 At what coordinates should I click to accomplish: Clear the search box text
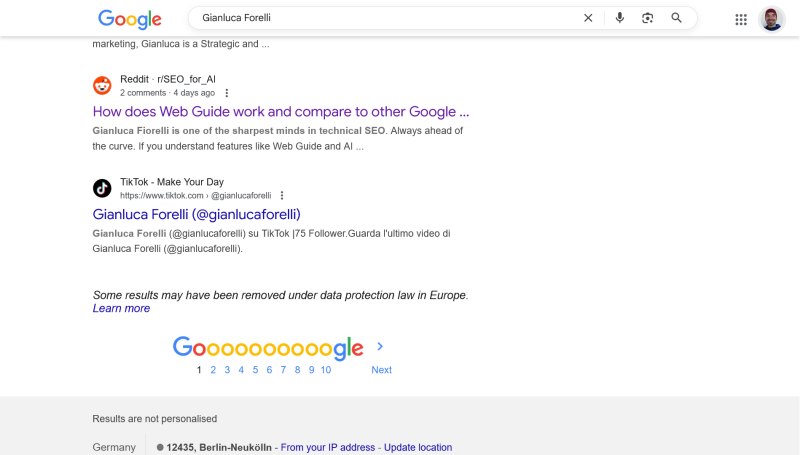pyautogui.click(x=588, y=18)
